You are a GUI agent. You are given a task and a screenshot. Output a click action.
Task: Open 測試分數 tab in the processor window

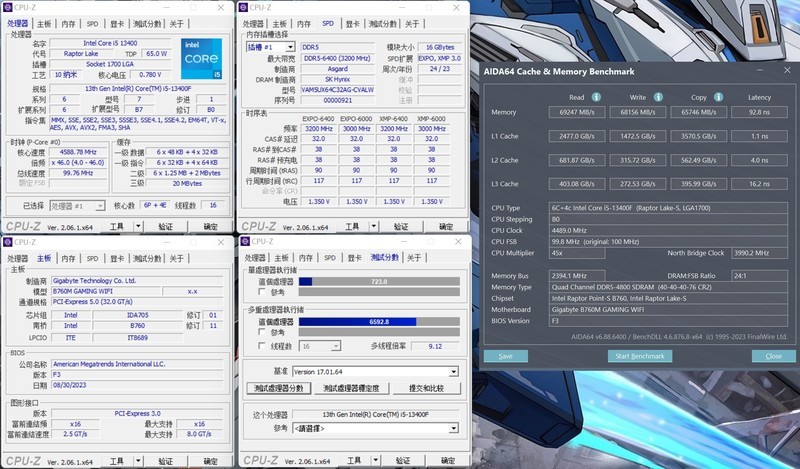point(147,24)
